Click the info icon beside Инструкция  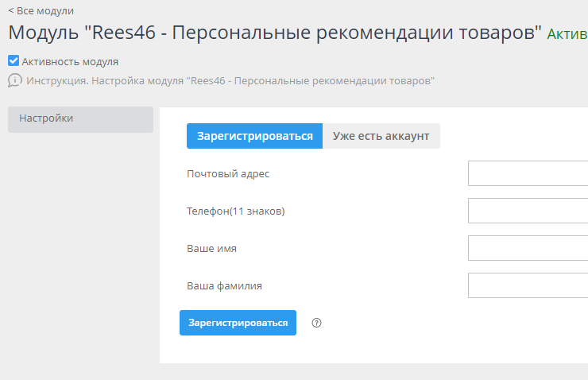(x=14, y=80)
